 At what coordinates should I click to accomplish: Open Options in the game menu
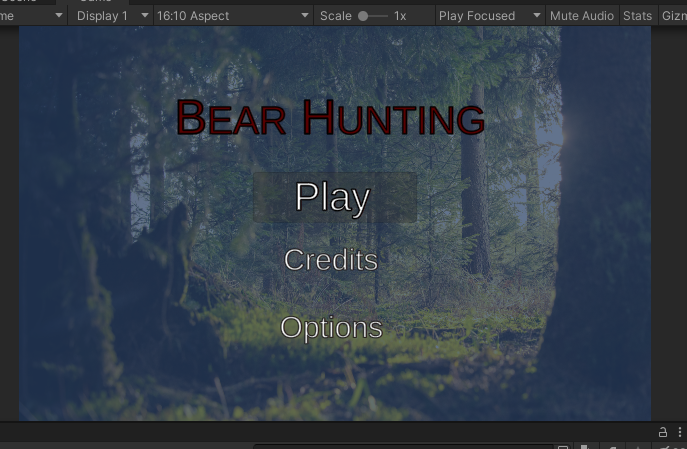[x=331, y=328]
